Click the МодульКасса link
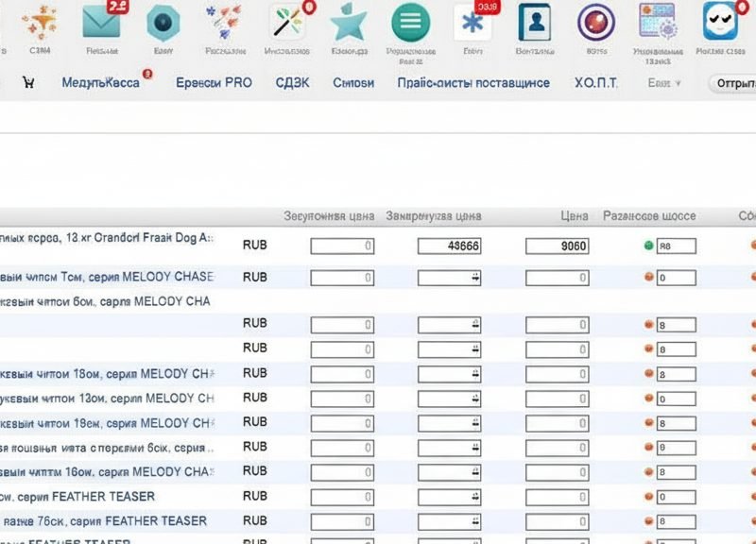756x544 pixels. 100,83
